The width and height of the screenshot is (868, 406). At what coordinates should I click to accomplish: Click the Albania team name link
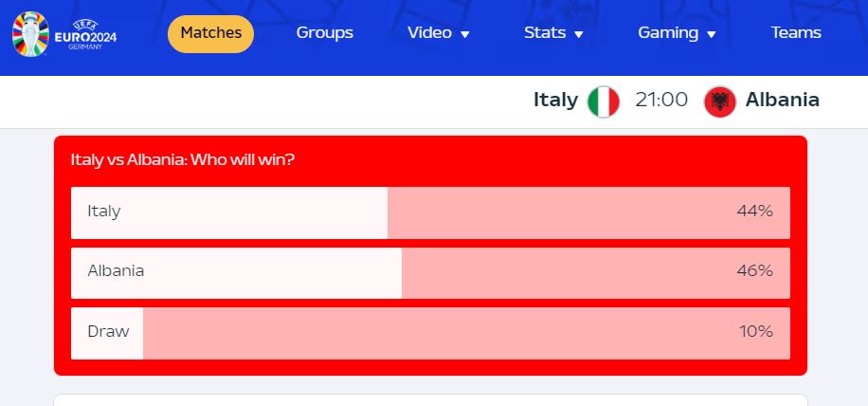click(782, 101)
